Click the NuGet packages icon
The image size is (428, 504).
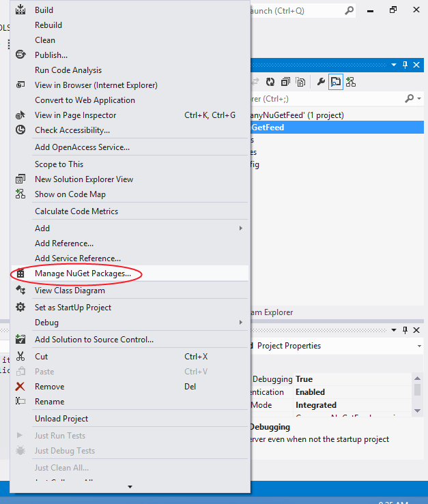pos(20,273)
